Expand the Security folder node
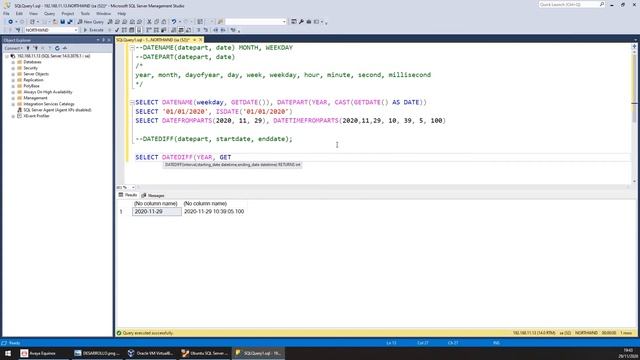Viewport: 640px width, 360px height. point(13,68)
